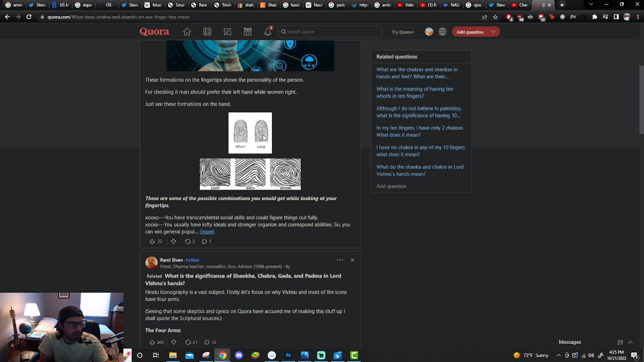Switch to the 'Rare' browser tab

click(x=199, y=5)
